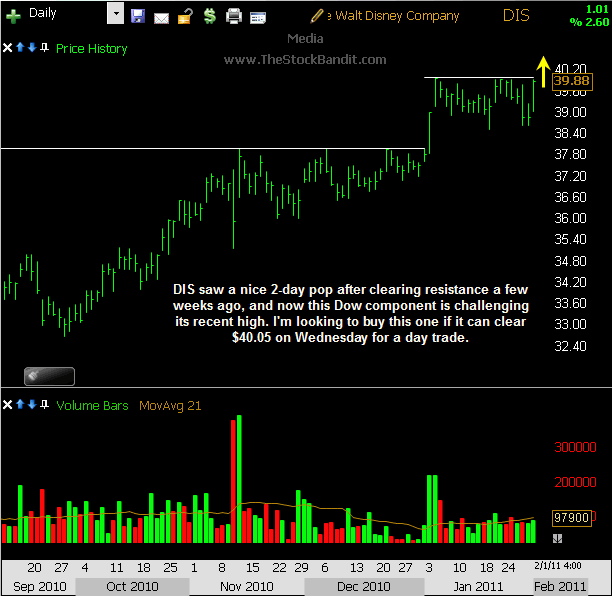Open the Price History indicator label
612x596 pixels.
tap(92, 48)
